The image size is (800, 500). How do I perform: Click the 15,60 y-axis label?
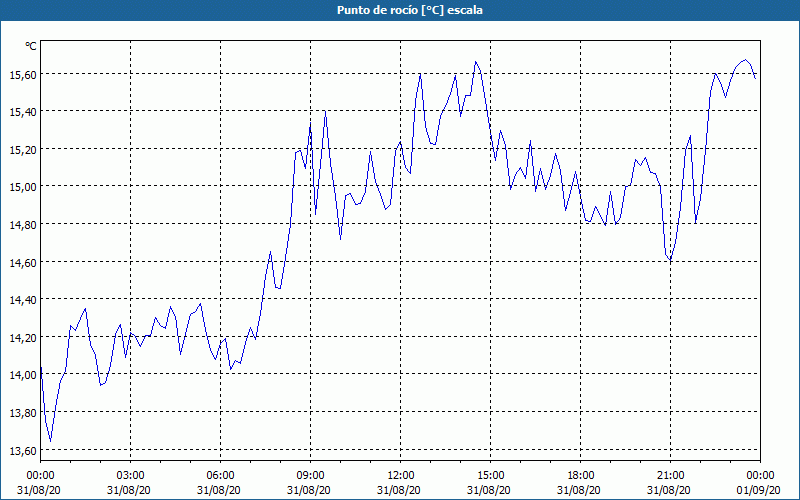tap(23, 74)
